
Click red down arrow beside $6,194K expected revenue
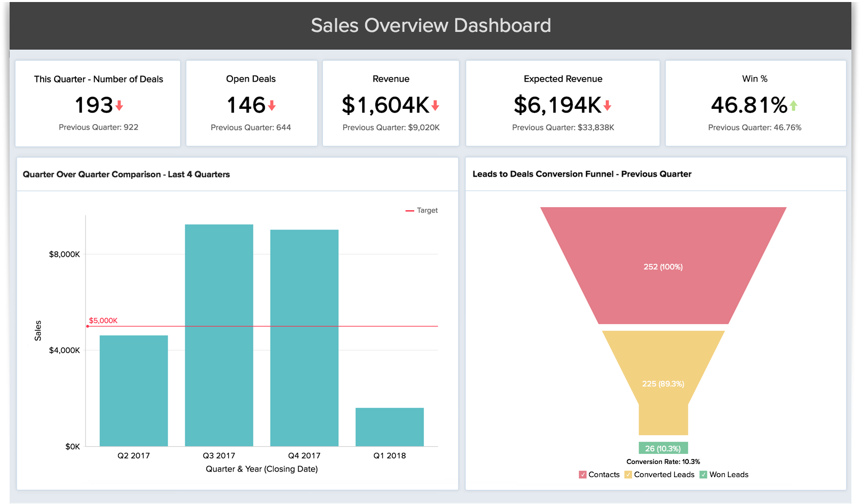[x=607, y=105]
